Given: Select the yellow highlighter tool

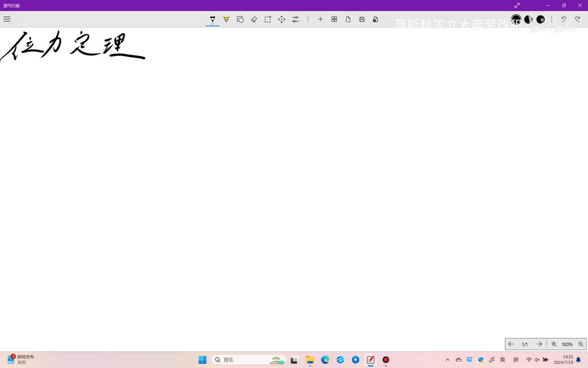Looking at the screenshot, I should (227, 19).
